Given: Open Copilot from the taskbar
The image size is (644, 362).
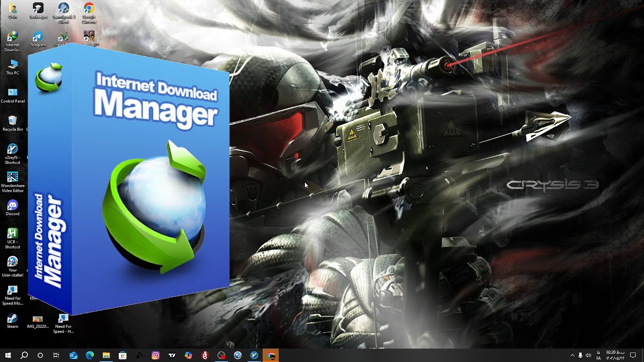Looking at the screenshot, I should 188,355.
